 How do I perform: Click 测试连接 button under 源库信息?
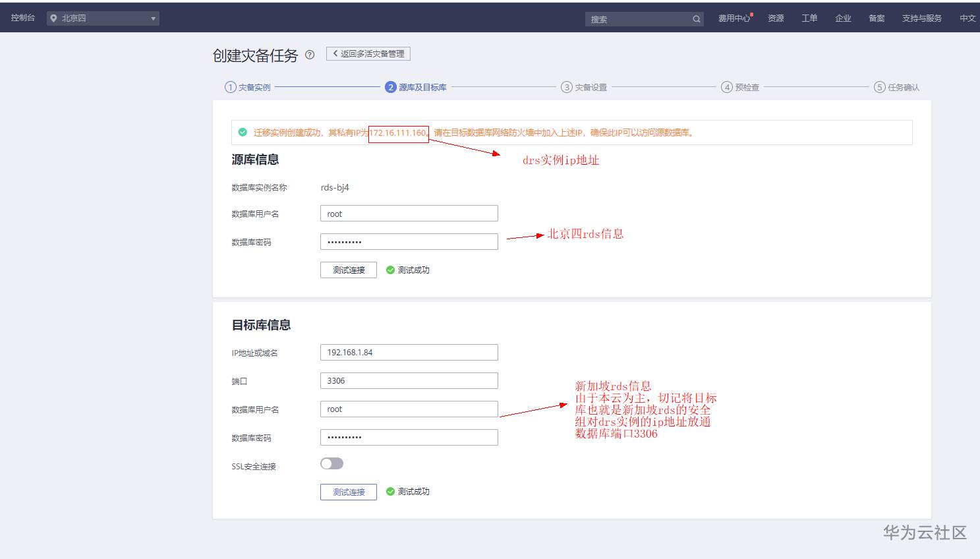coord(349,270)
